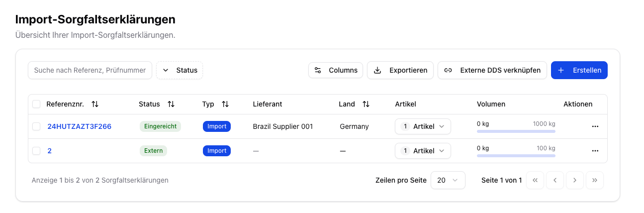Sort table by Status column
This screenshot has width=644, height=213.
(x=171, y=105)
